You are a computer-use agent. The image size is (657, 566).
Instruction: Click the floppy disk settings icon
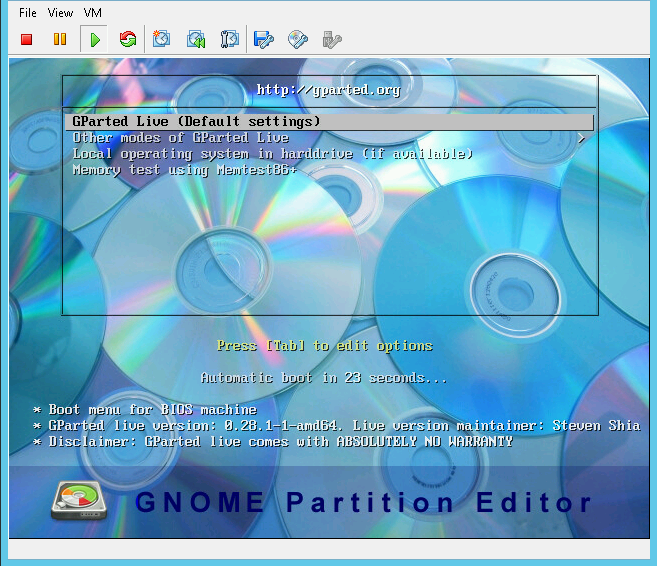(264, 40)
